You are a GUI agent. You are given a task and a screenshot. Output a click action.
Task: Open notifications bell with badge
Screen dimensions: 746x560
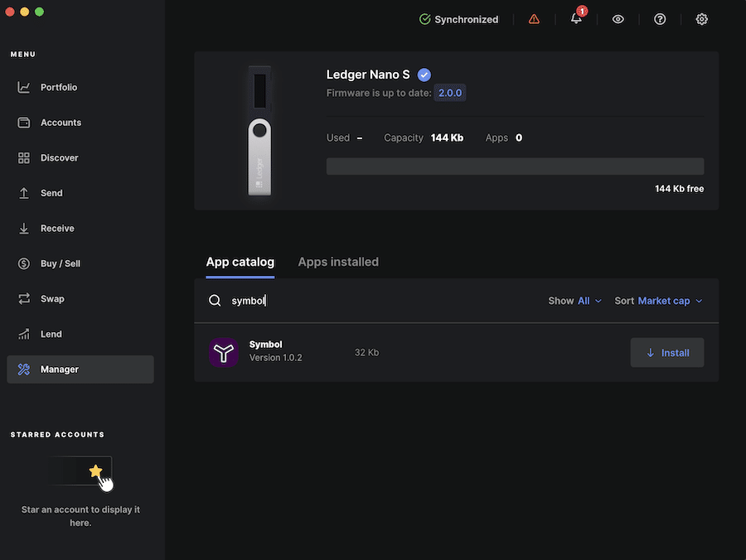(x=577, y=17)
